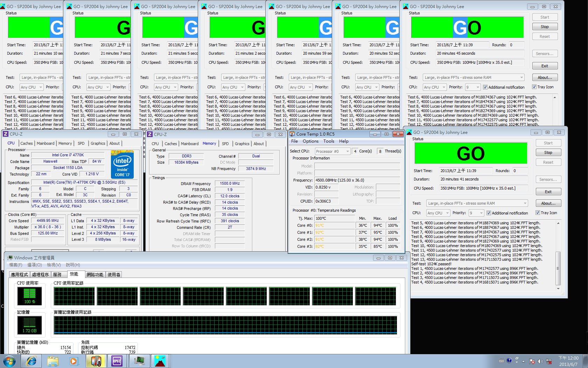Click About in lower-right SP2004 window

point(548,203)
